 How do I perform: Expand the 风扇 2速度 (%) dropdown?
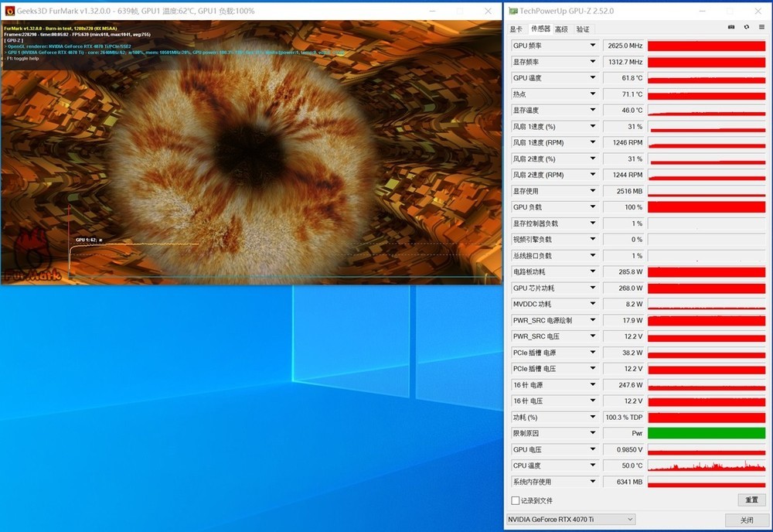[593, 159]
